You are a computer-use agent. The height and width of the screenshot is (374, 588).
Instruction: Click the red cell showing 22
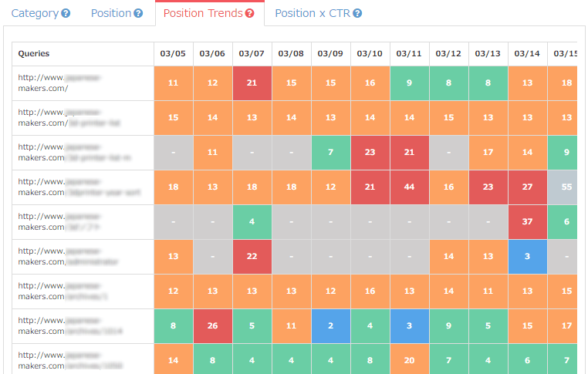pos(252,257)
